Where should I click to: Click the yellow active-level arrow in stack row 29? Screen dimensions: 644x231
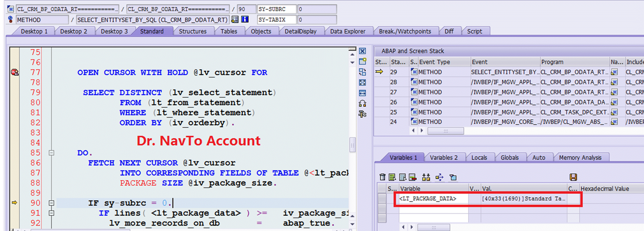tap(379, 72)
